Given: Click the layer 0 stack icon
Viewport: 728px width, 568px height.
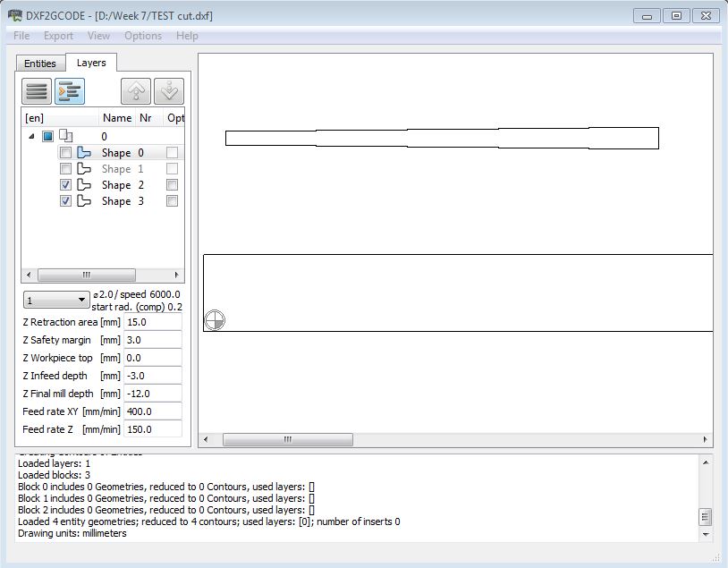Looking at the screenshot, I should pos(66,136).
